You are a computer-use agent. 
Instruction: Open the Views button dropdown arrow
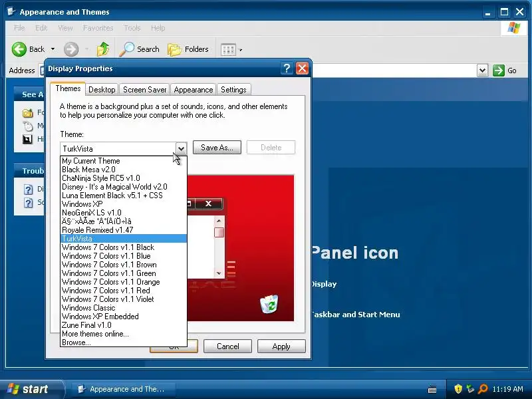click(x=241, y=50)
